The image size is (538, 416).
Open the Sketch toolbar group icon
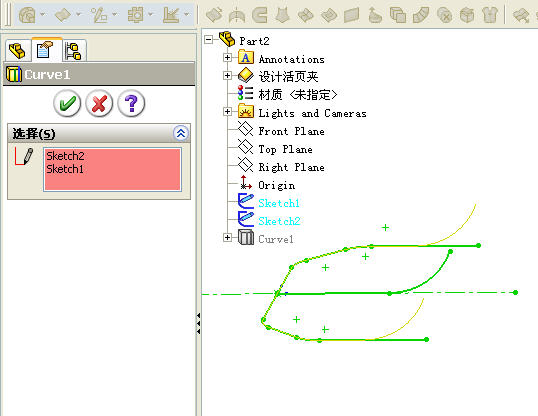[x=99, y=15]
